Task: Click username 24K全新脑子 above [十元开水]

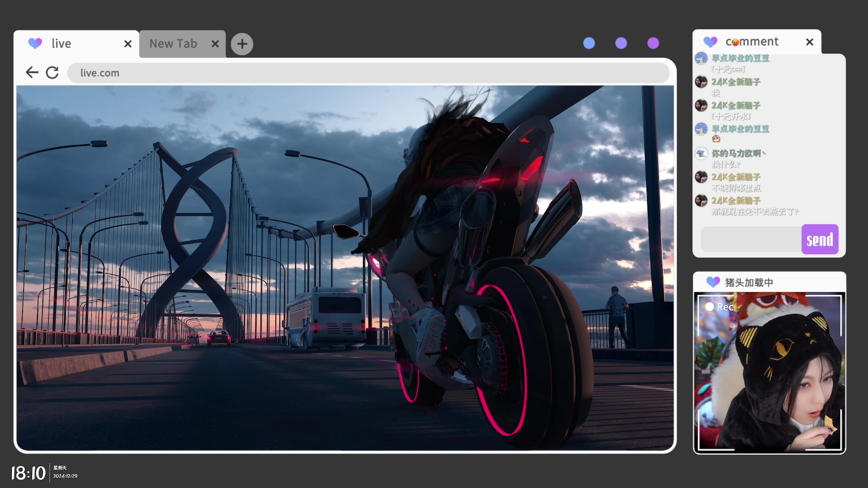Action: [736, 105]
